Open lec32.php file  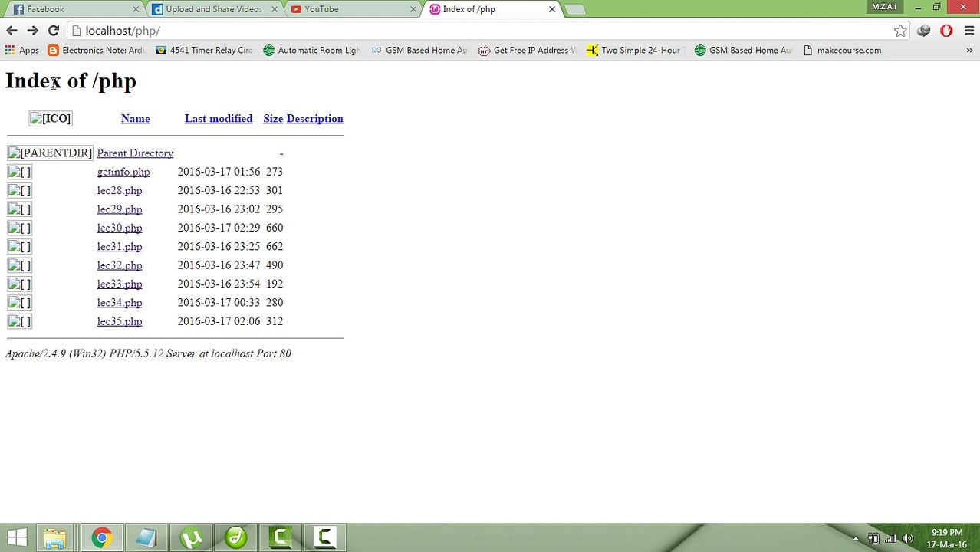(x=120, y=265)
